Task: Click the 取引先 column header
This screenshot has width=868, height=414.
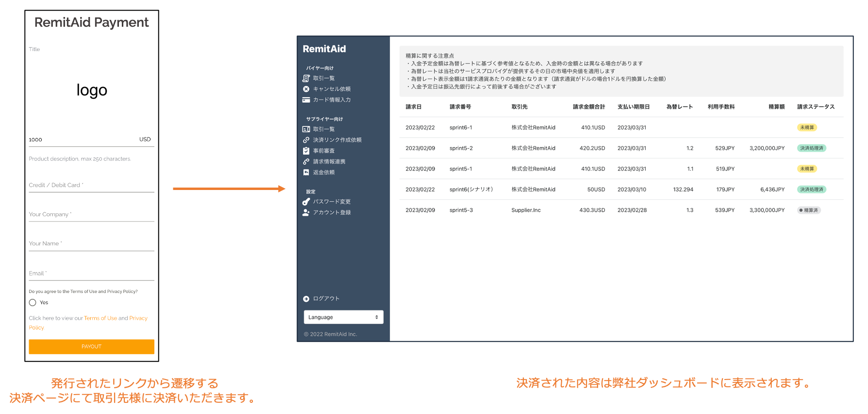Action: (x=519, y=107)
